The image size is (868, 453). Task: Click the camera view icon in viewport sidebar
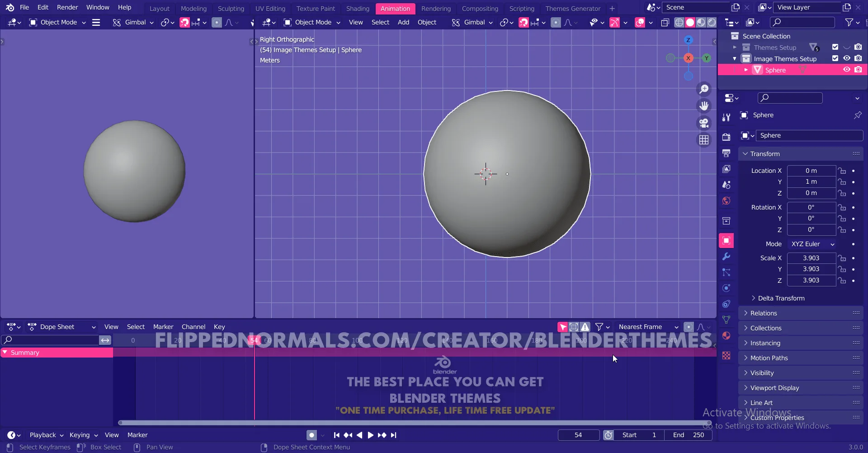pyautogui.click(x=704, y=123)
